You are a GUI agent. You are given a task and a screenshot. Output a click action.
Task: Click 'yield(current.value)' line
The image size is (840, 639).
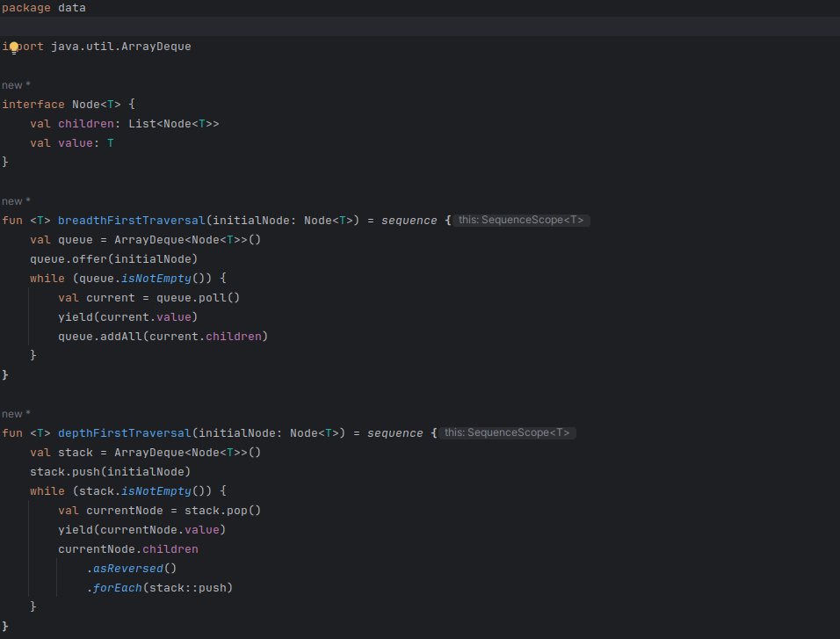coord(127,317)
